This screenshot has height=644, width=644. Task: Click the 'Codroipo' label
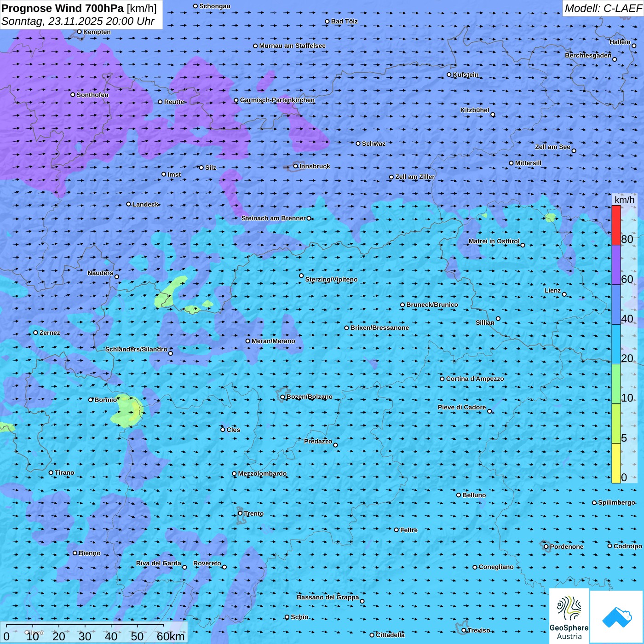click(628, 546)
